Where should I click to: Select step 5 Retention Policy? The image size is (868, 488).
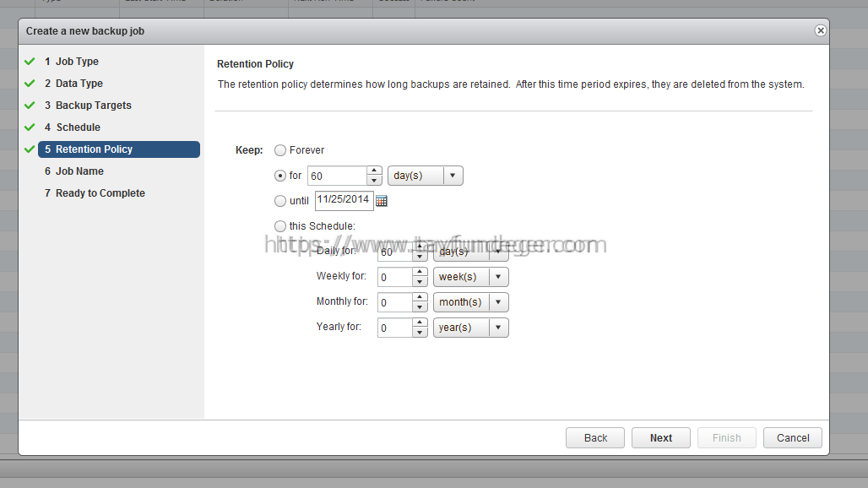coord(119,149)
